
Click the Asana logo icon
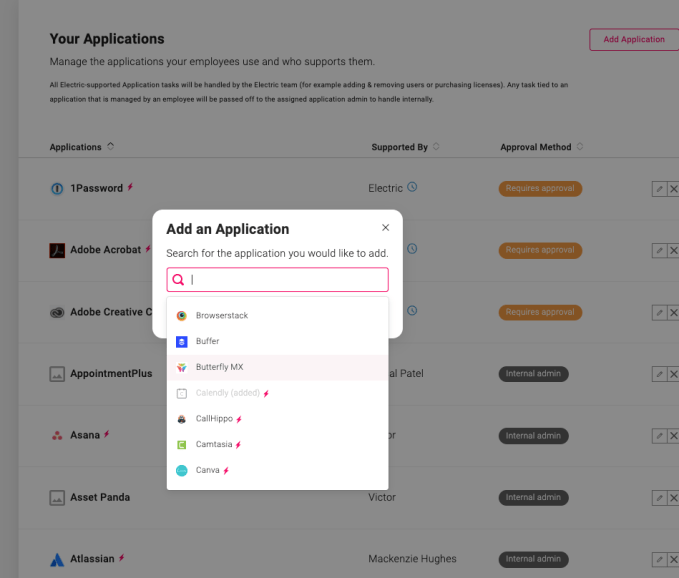[57, 435]
